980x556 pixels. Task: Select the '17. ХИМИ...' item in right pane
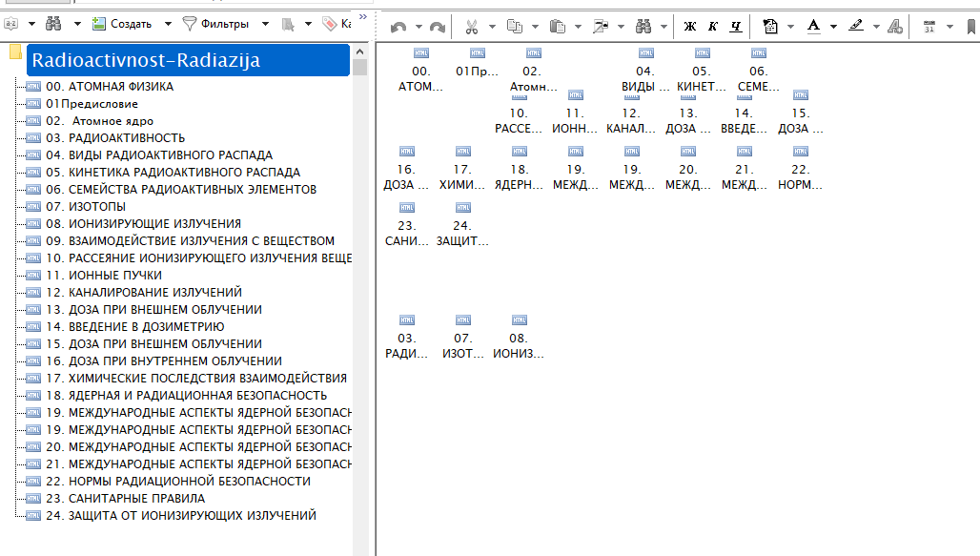click(462, 169)
